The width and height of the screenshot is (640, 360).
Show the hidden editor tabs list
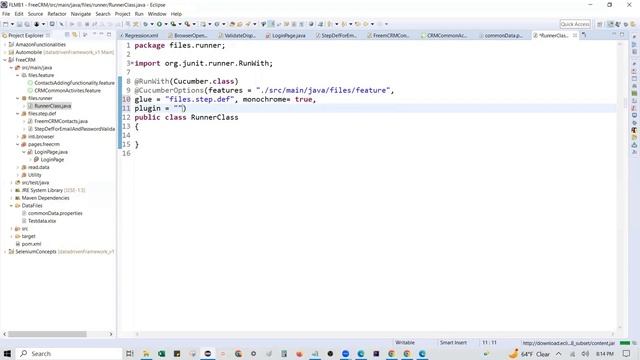[584, 36]
